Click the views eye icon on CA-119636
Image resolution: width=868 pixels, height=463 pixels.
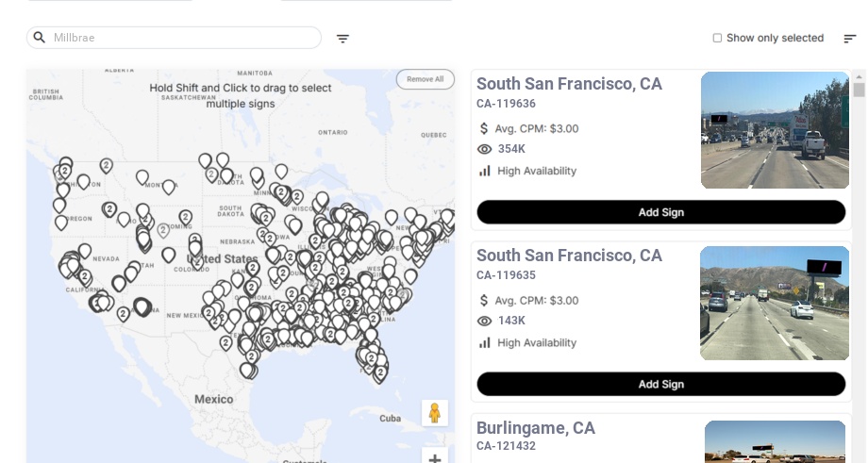click(485, 149)
